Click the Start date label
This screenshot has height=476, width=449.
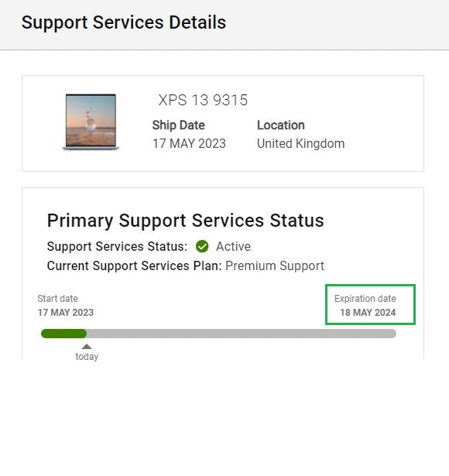58,299
